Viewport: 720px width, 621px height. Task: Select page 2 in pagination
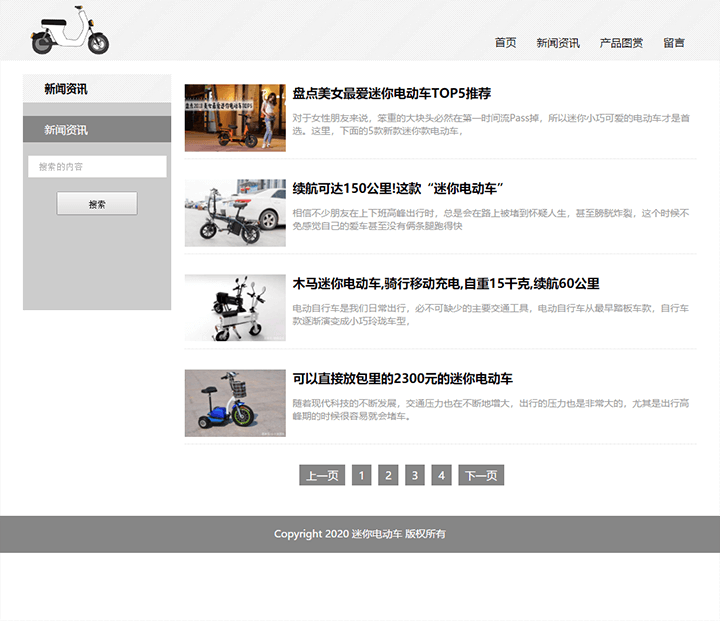click(x=389, y=476)
